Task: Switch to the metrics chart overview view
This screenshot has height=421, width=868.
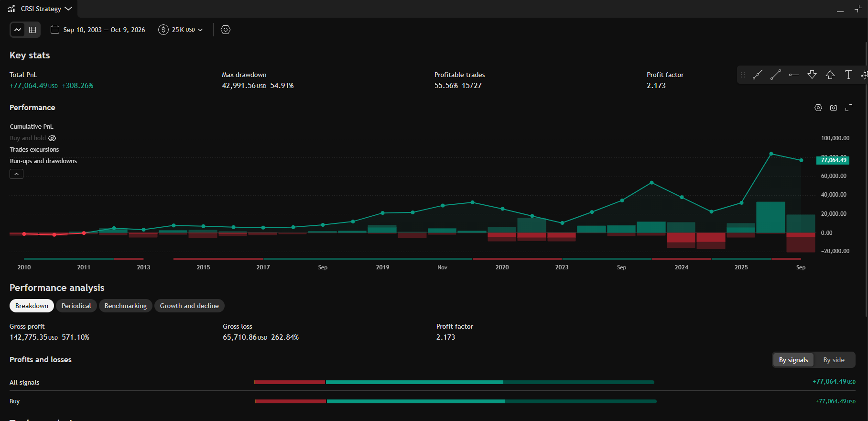Action: [x=18, y=30]
